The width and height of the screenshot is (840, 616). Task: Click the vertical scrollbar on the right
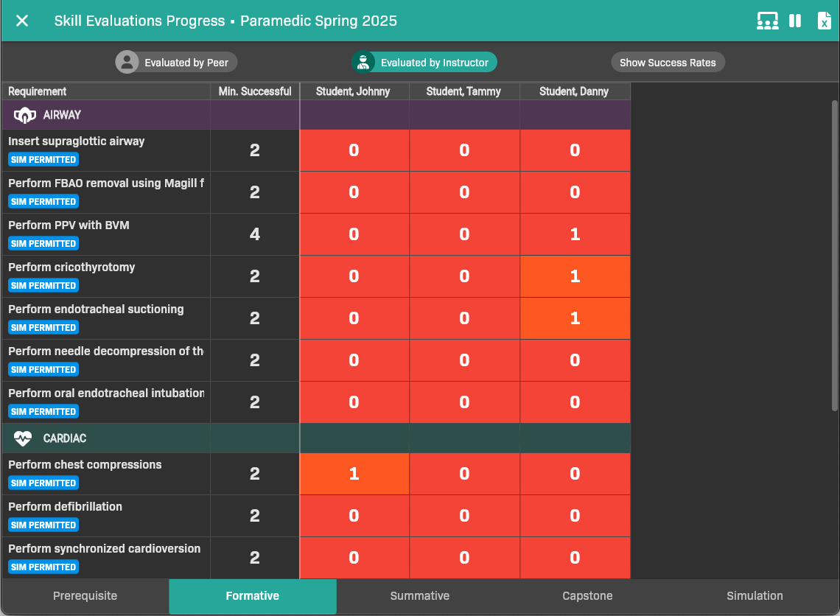(834, 255)
